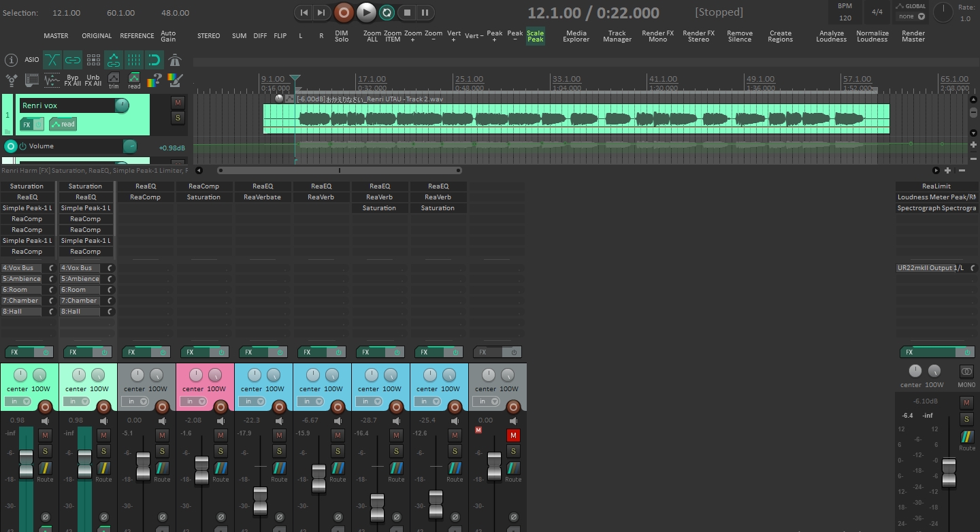Click the transport Record button
This screenshot has height=532, width=980.
click(344, 12)
